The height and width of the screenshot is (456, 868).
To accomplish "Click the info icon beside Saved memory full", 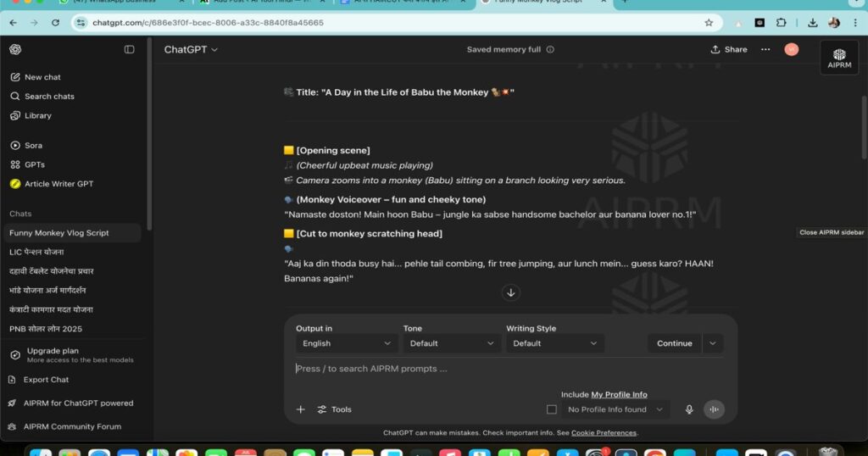I will click(x=550, y=49).
